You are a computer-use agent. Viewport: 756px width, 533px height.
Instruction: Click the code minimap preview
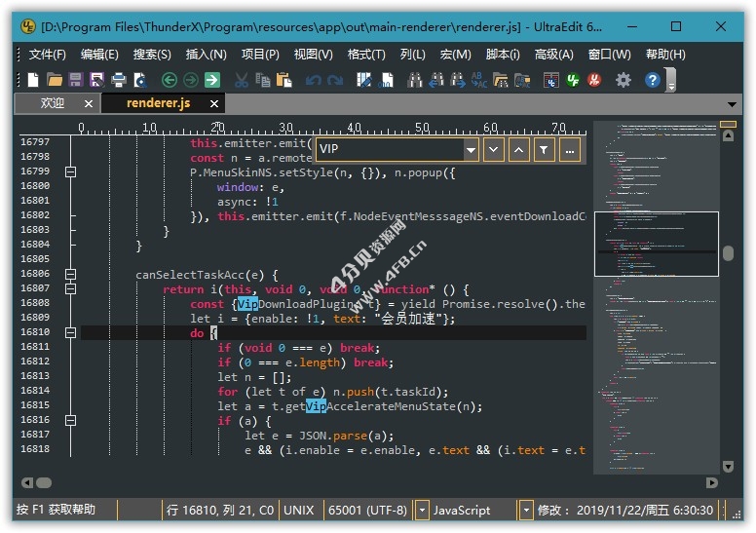(x=655, y=292)
